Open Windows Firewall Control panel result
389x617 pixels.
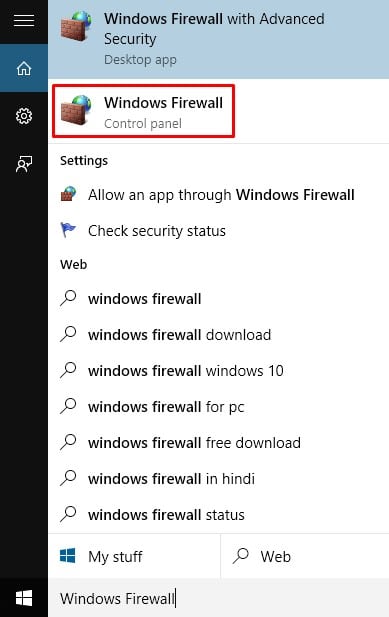click(144, 111)
